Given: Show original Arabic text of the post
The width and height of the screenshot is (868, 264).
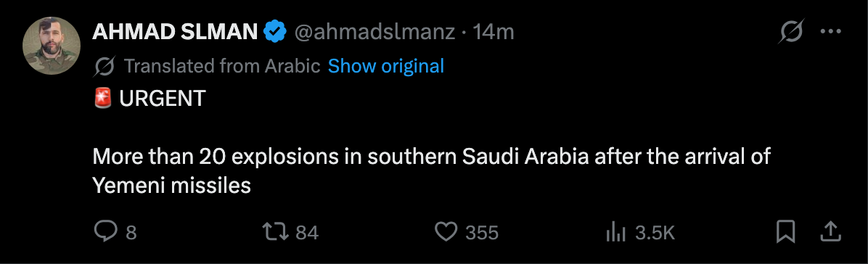Looking at the screenshot, I should click(386, 67).
